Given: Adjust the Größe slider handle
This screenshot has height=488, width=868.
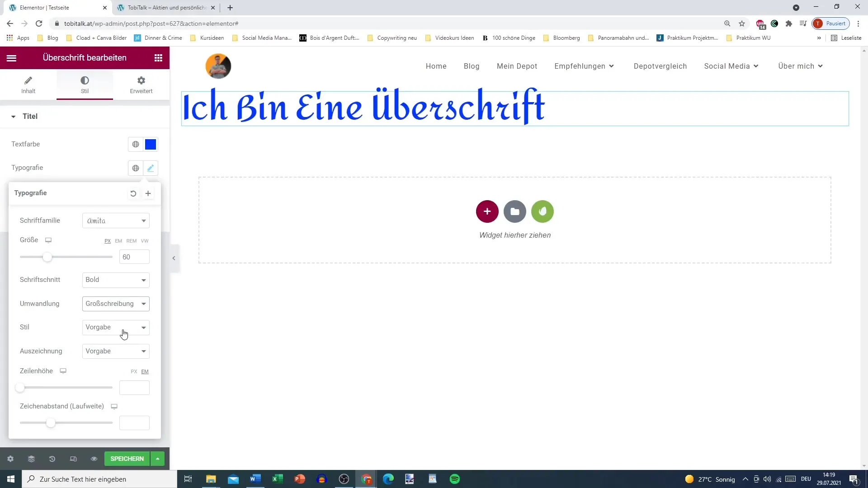Looking at the screenshot, I should 47,257.
